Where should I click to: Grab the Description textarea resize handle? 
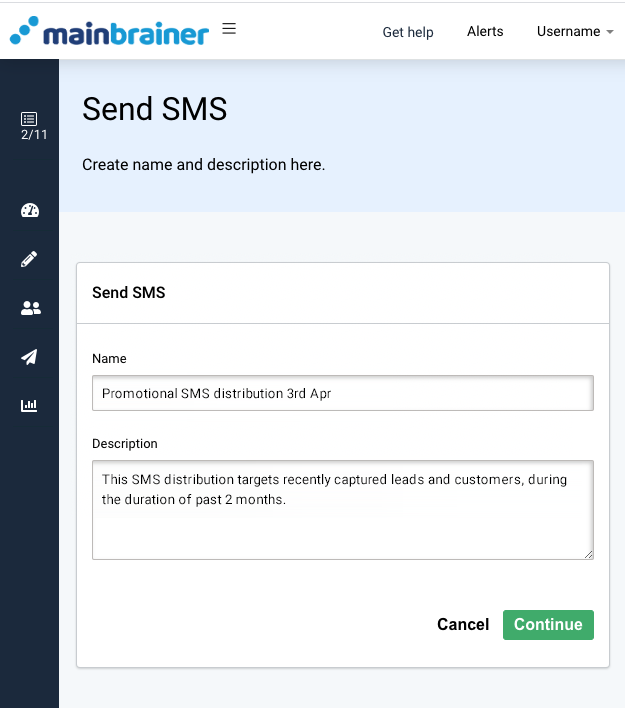589,554
